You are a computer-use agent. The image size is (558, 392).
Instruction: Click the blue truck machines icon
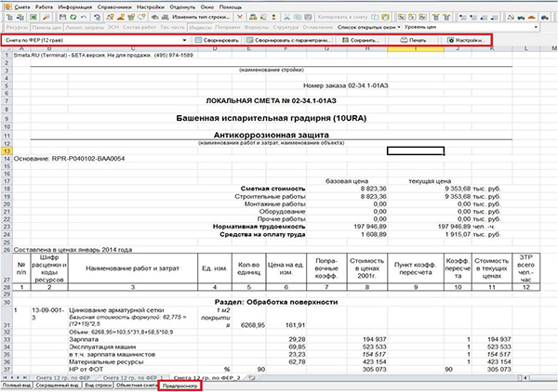tap(521, 17)
